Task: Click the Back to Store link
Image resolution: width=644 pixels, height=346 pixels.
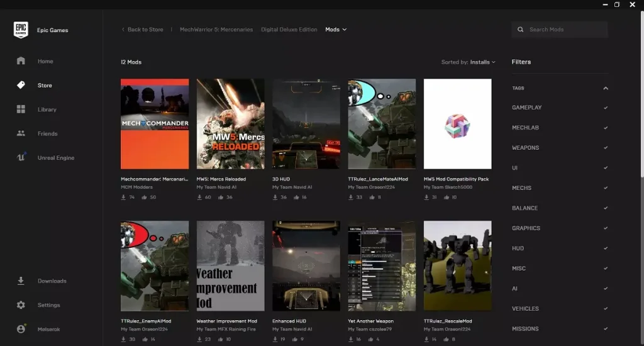Action: click(x=145, y=30)
